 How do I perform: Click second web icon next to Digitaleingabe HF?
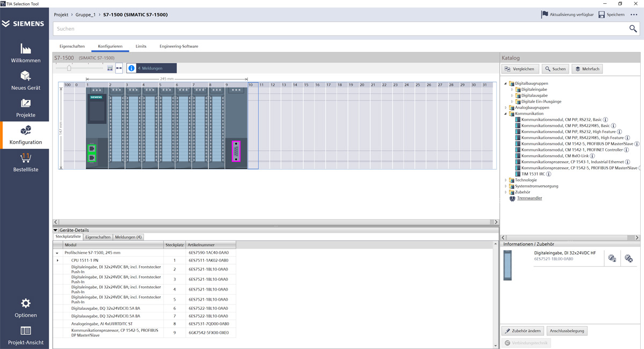tap(628, 258)
